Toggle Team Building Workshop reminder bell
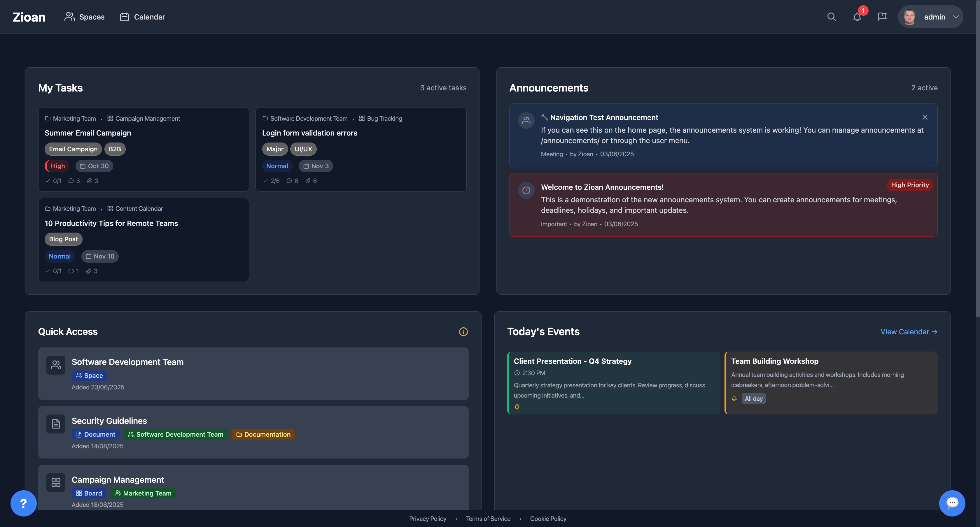980x527 pixels. [734, 398]
